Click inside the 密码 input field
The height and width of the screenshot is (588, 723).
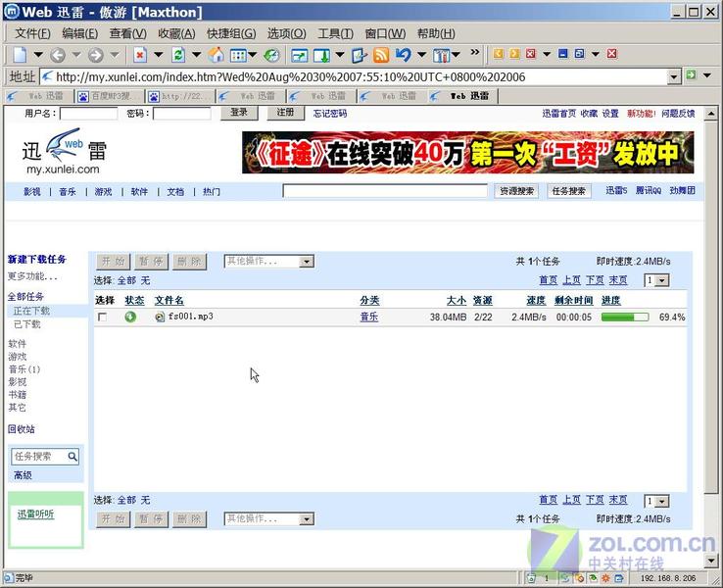pos(181,114)
